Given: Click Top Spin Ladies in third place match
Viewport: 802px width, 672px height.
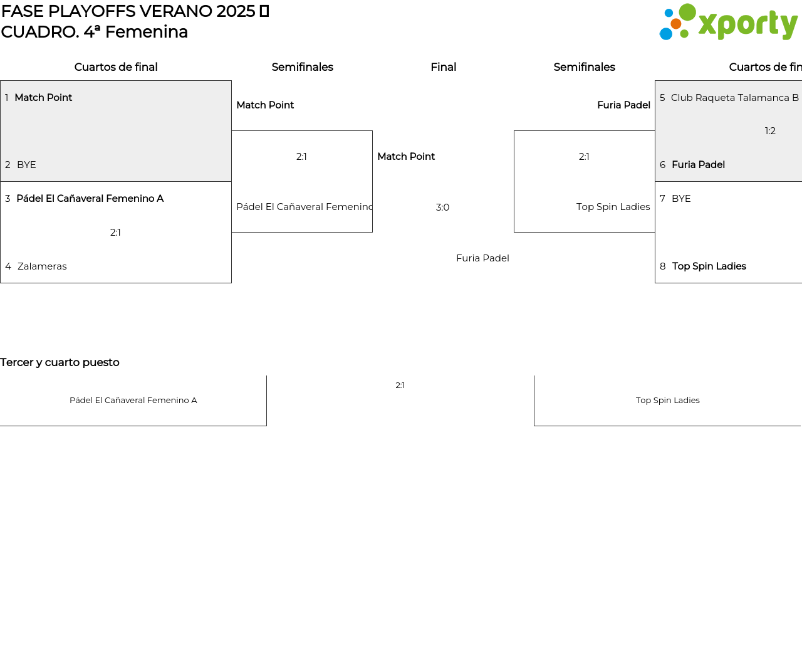Looking at the screenshot, I should [667, 401].
